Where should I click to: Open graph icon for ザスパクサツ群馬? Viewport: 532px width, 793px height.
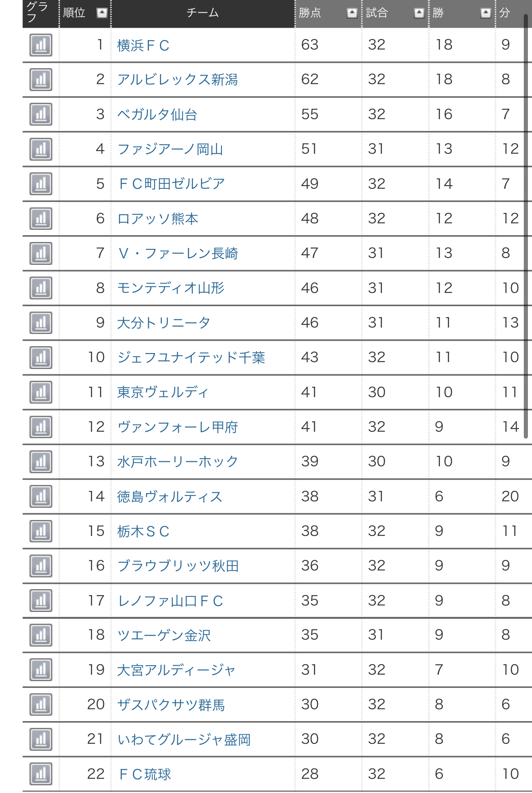[x=41, y=704]
